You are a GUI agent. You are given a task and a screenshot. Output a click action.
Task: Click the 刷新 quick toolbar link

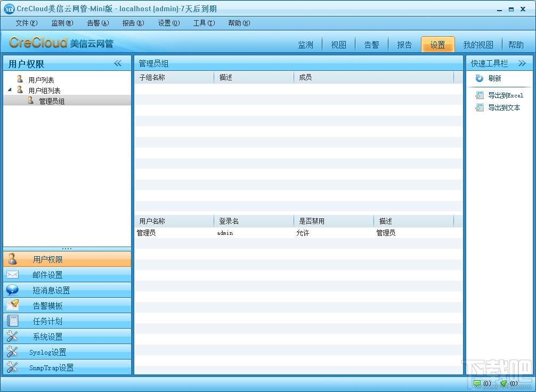(494, 78)
